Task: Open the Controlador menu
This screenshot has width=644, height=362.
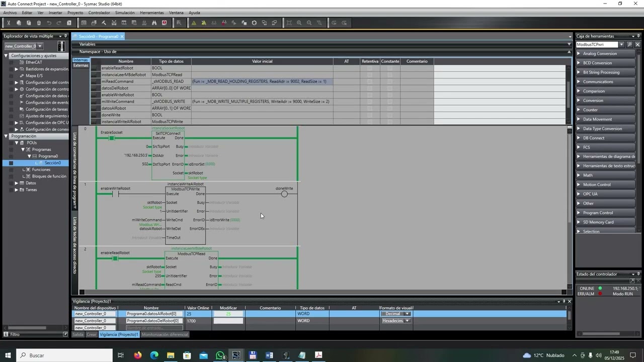Action: (x=99, y=13)
